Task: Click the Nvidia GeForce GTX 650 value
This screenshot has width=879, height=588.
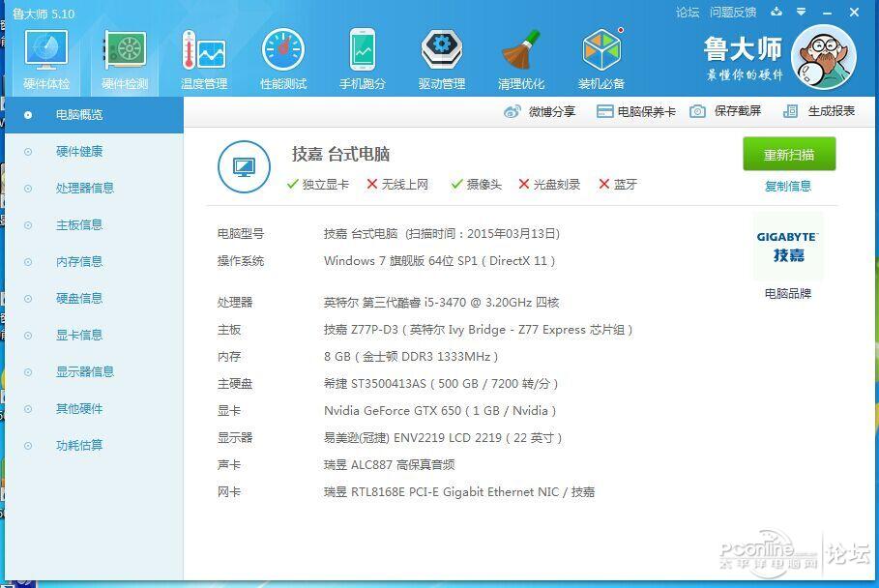Action: (440, 411)
